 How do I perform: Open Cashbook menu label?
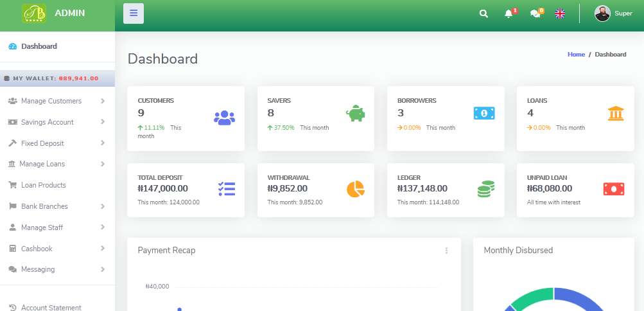[x=37, y=249]
